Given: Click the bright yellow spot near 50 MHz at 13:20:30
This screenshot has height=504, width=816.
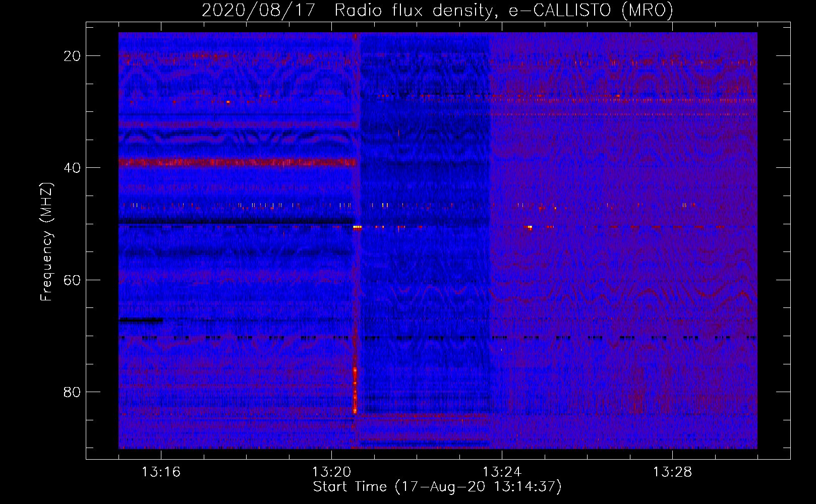Looking at the screenshot, I should 357,227.
